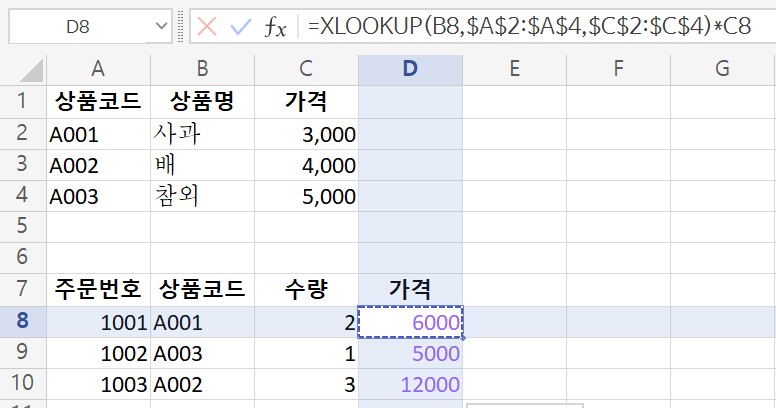
Task: Click cell '주문번호'
Action: 98,289
